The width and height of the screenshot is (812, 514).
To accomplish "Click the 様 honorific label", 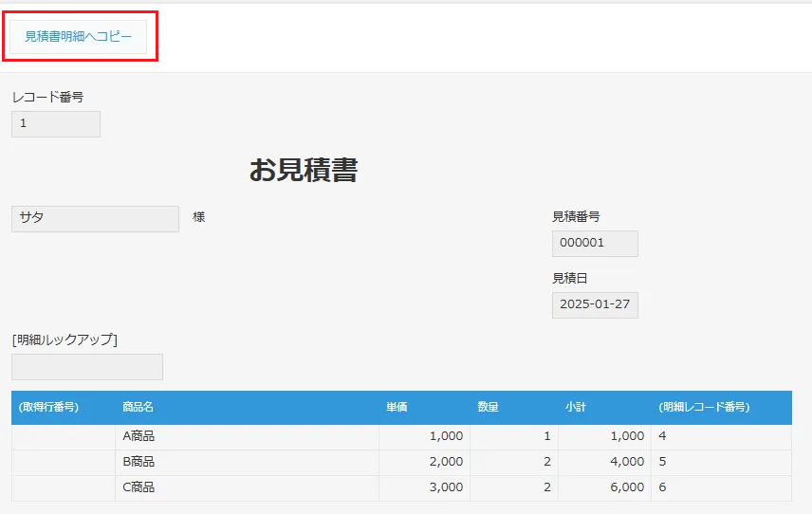I will (x=199, y=217).
